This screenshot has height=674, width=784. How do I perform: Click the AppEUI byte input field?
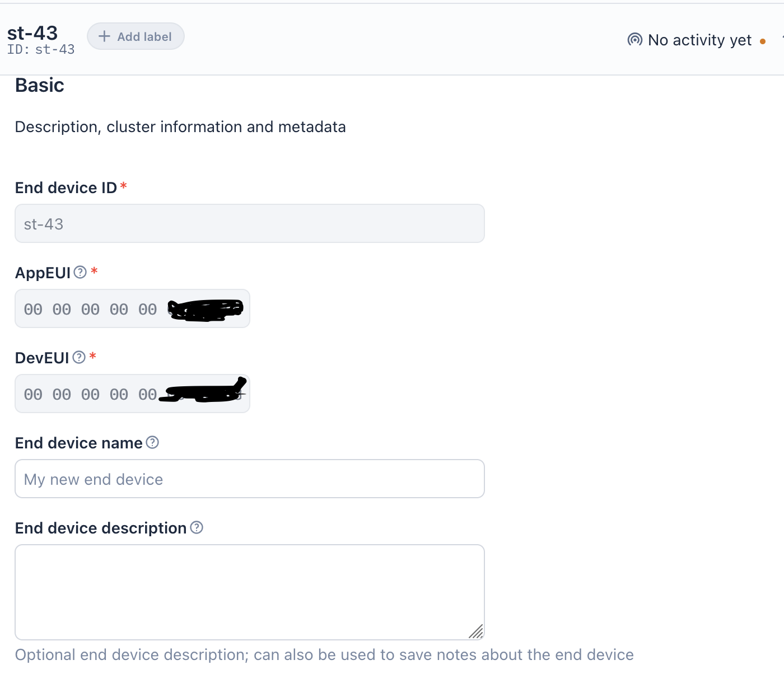point(90,309)
